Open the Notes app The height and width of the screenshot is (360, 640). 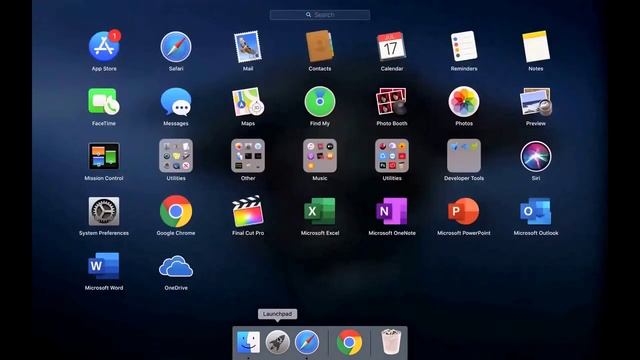[x=536, y=47]
